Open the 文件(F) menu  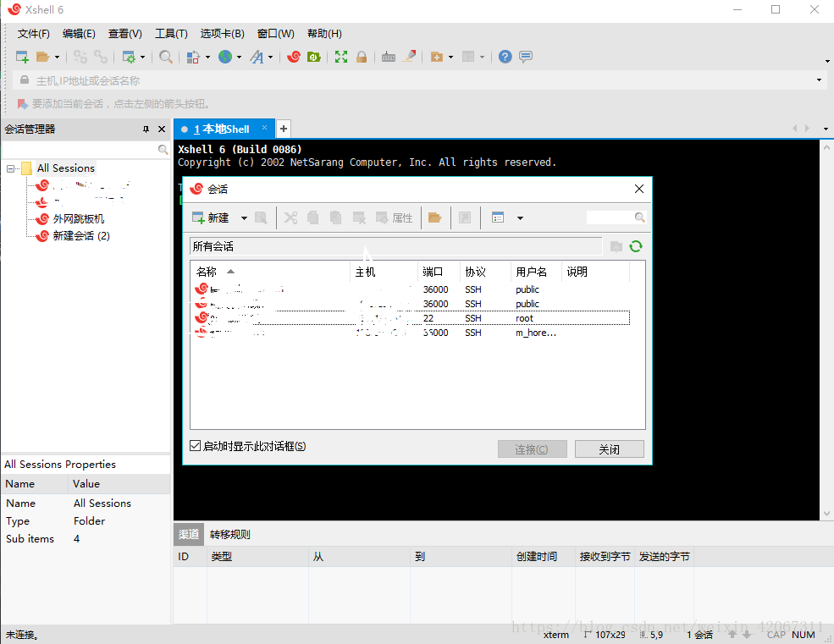(33, 34)
